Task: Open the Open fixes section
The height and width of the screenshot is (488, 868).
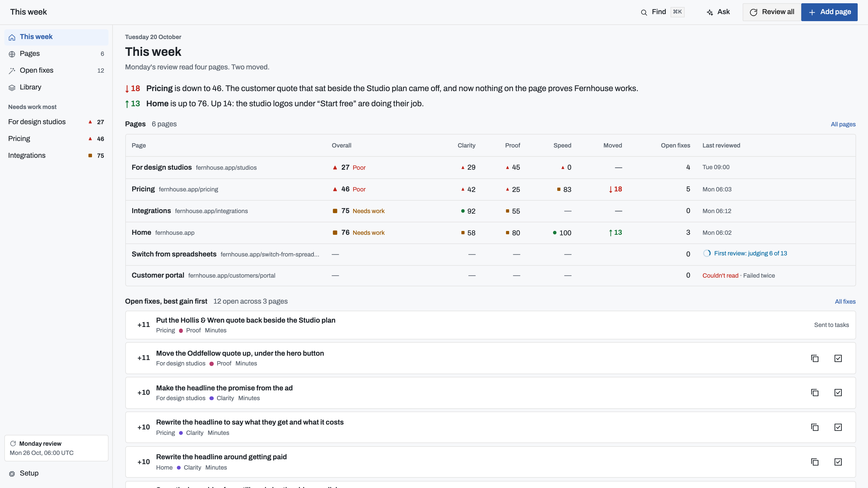Action: click(56, 71)
